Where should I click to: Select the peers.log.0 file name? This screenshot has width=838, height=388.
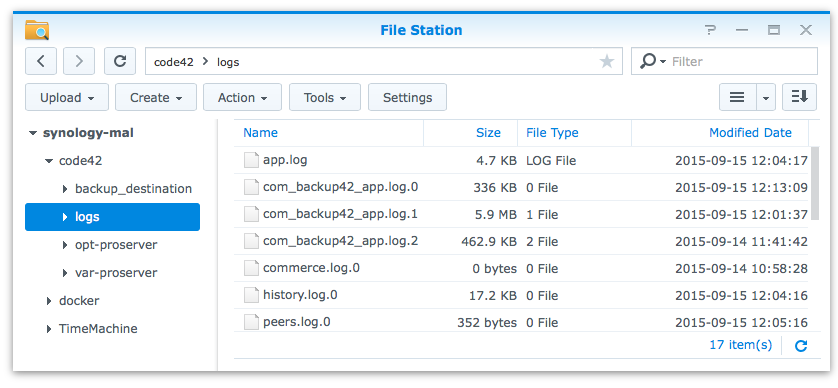(297, 322)
